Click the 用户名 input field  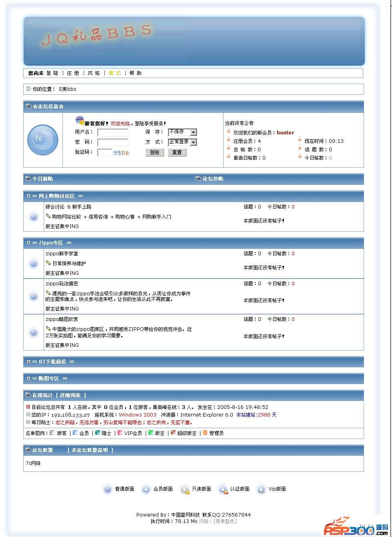(113, 132)
